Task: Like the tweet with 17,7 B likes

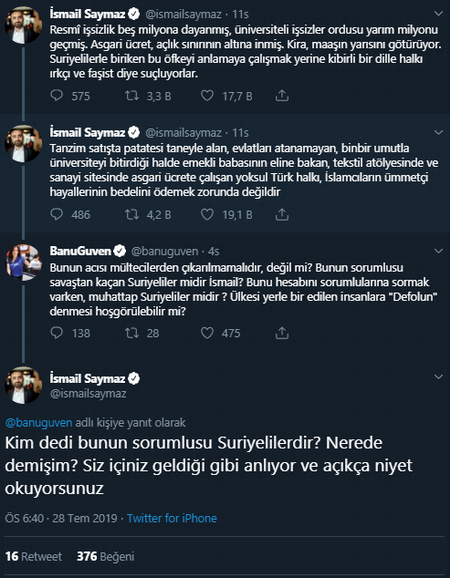Action: click(207, 96)
